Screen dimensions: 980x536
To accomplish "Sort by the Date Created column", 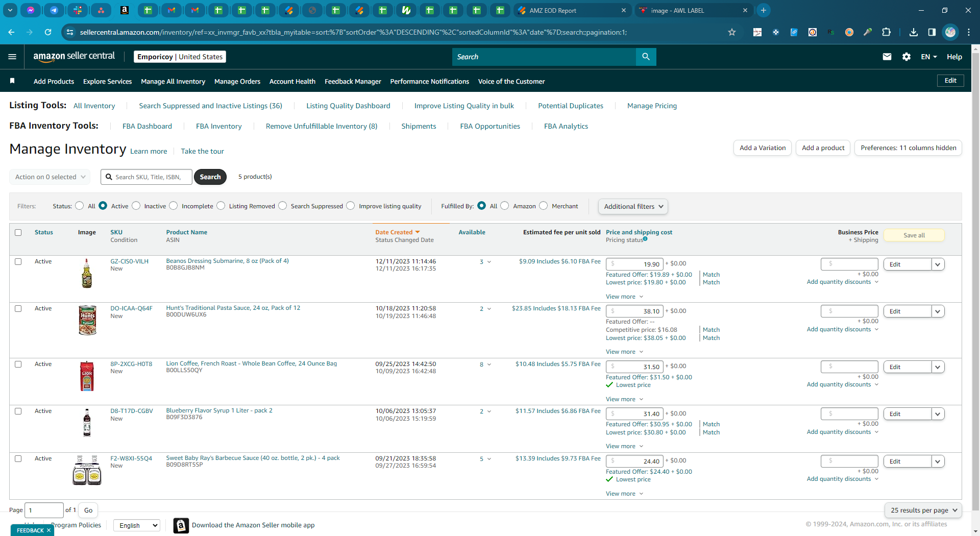I will click(397, 232).
